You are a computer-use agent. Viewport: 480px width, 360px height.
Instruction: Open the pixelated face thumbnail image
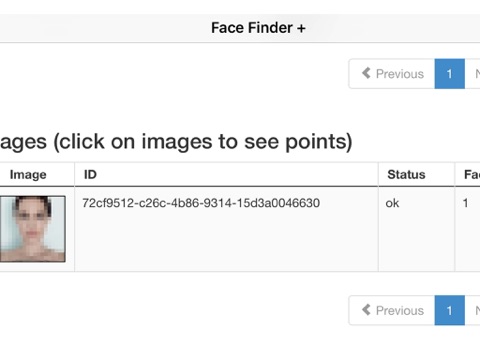32,229
